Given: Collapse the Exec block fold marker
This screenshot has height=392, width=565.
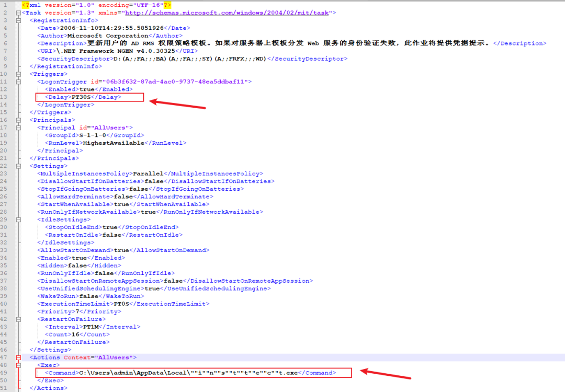Looking at the screenshot, I should coord(18,365).
